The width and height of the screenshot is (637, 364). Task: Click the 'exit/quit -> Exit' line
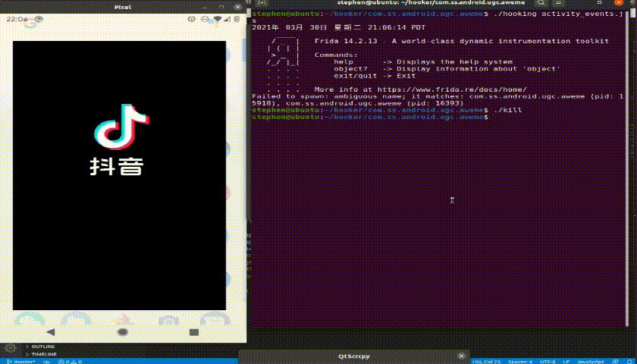pyautogui.click(x=375, y=76)
